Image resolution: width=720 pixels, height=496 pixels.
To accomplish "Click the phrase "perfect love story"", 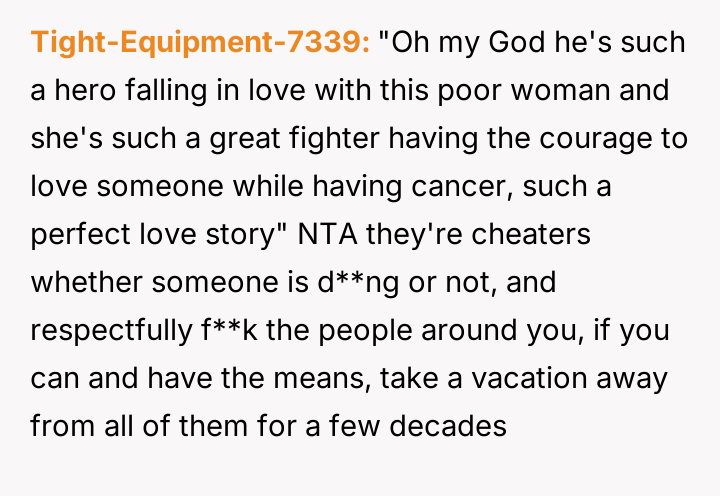I will click(x=155, y=235).
